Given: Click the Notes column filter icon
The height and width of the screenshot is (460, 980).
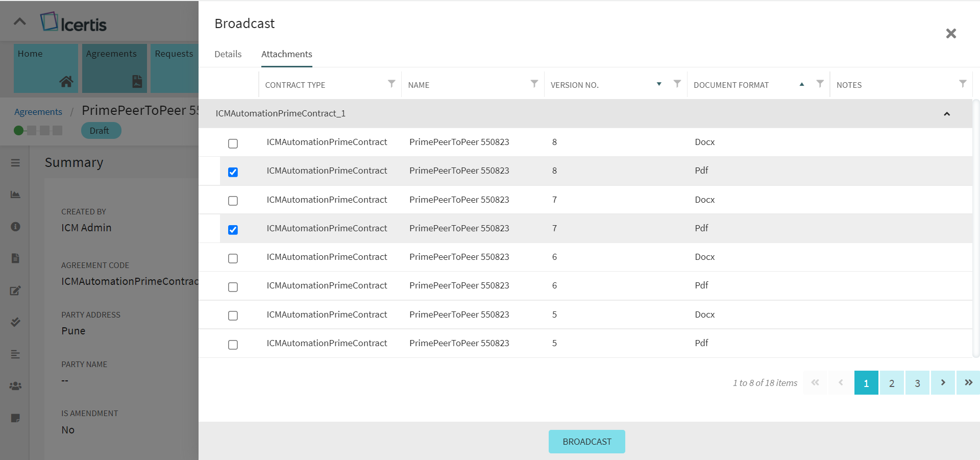Looking at the screenshot, I should [962, 84].
